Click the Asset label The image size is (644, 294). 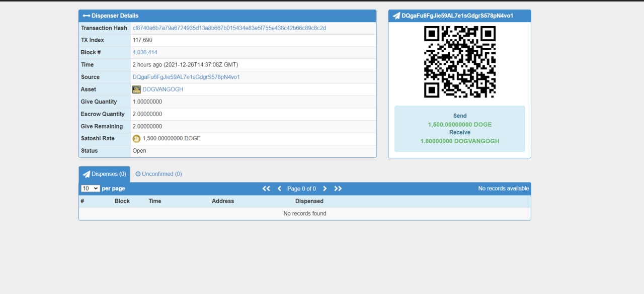89,89
